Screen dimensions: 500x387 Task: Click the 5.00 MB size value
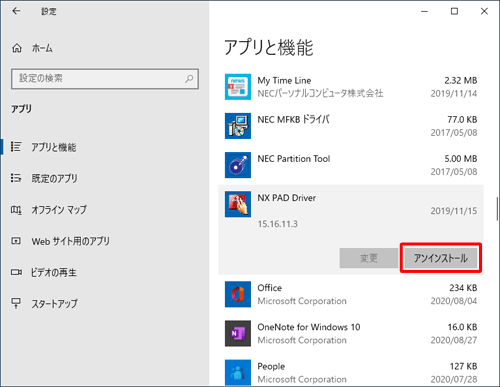pos(461,159)
